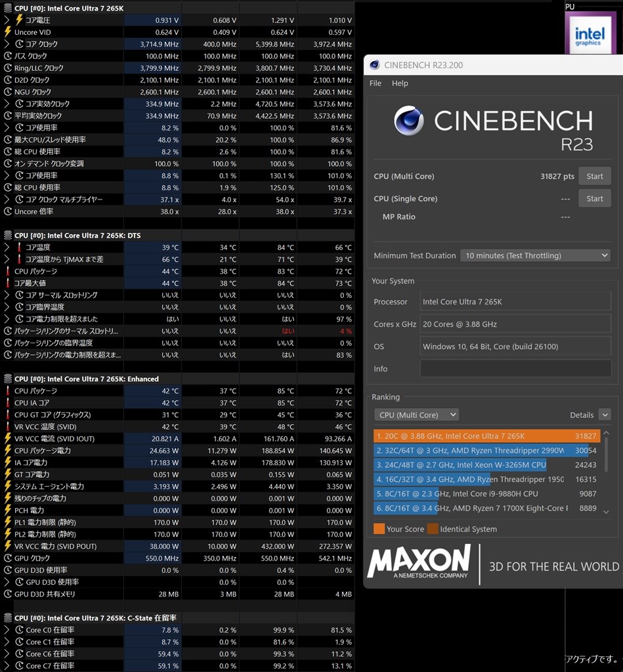The width and height of the screenshot is (623, 672).
Task: Expand the コア クロック マルチプライヤー row
Action: 7,199
